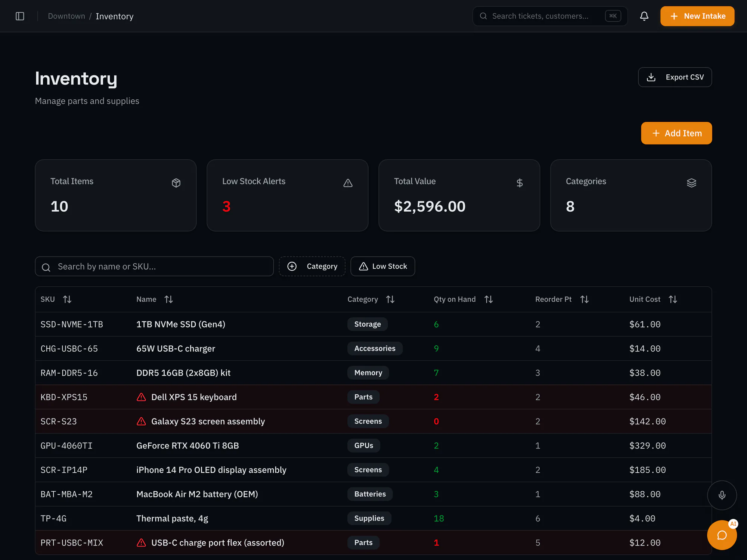The width and height of the screenshot is (747, 560).
Task: Click the Accessories category badge
Action: (x=375, y=348)
